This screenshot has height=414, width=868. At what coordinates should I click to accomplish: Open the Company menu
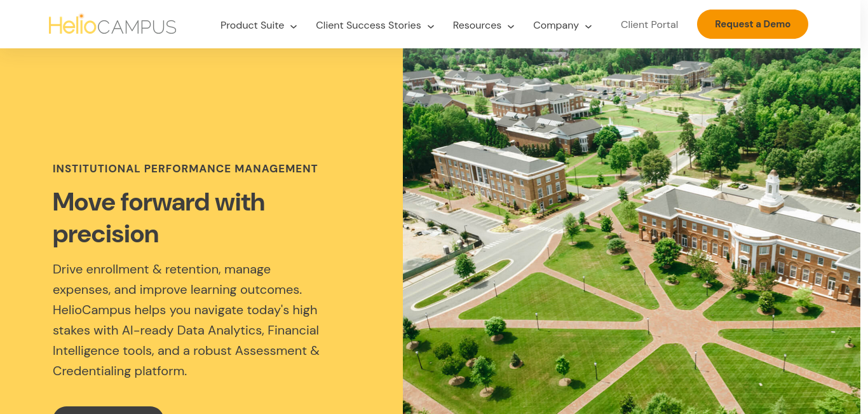click(x=556, y=25)
